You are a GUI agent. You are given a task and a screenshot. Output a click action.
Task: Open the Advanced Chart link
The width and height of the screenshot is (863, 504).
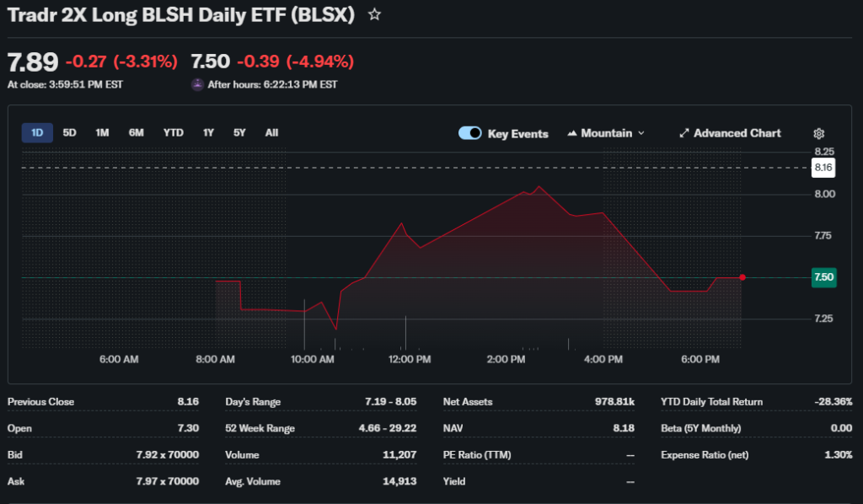(x=737, y=133)
